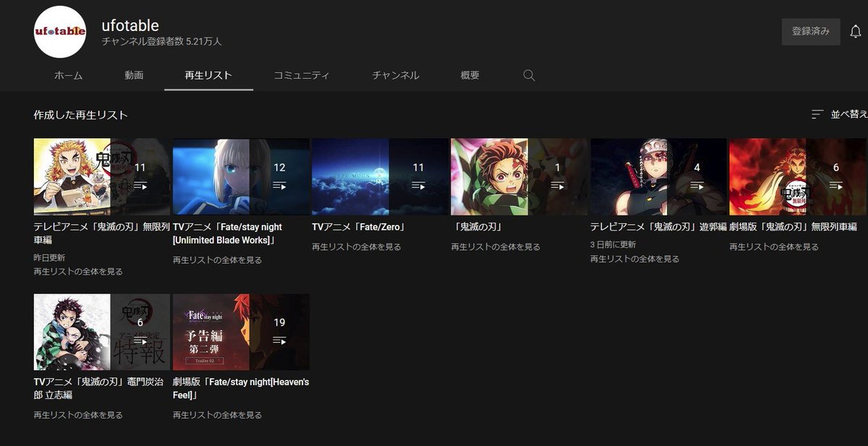Open the Fate/Zero playlist thumbnail
The width and height of the screenshot is (868, 446).
click(380, 177)
